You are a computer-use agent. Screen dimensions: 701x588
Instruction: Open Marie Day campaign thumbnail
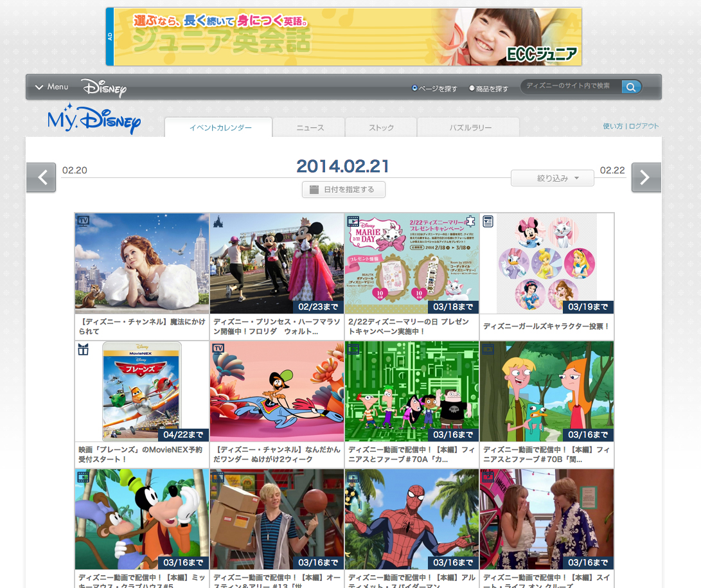[412, 263]
